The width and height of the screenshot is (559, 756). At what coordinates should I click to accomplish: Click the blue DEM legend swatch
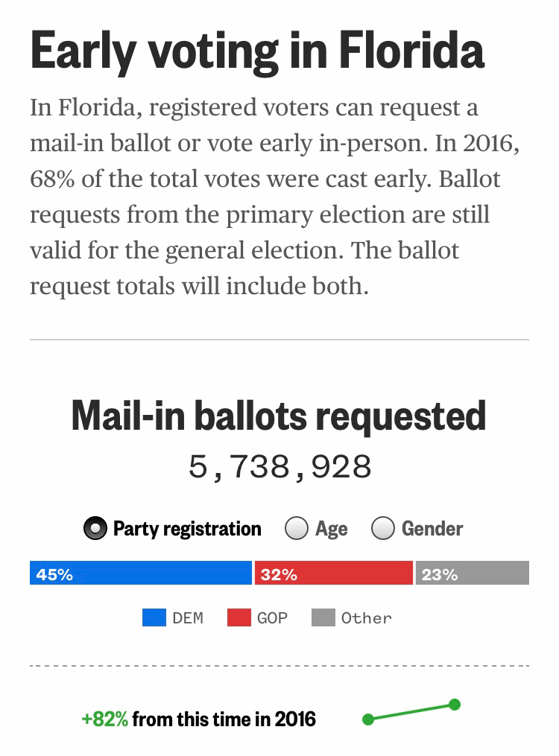coord(154,617)
